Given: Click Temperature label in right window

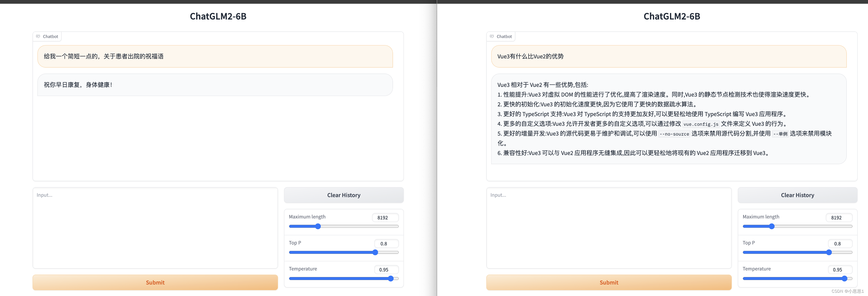Looking at the screenshot, I should [x=756, y=269].
